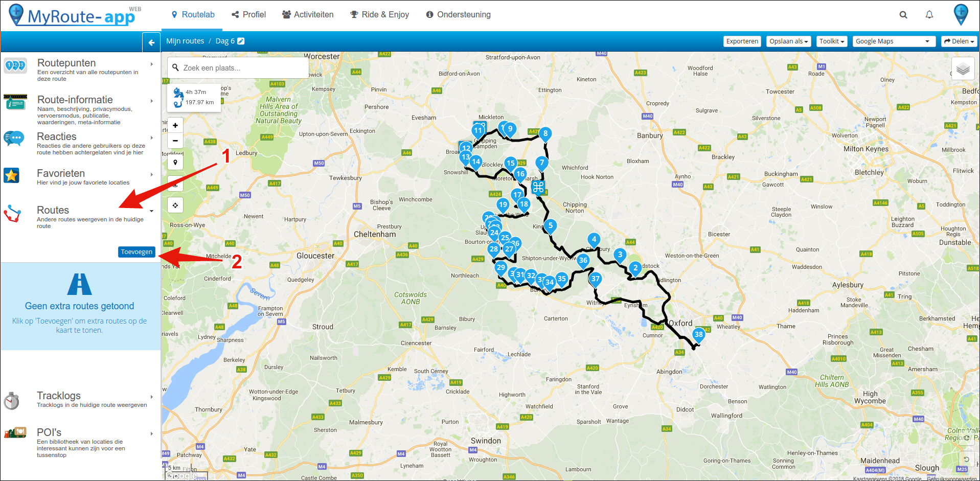Image resolution: width=980 pixels, height=481 pixels.
Task: Open the Toolkit dropdown
Action: pos(832,41)
